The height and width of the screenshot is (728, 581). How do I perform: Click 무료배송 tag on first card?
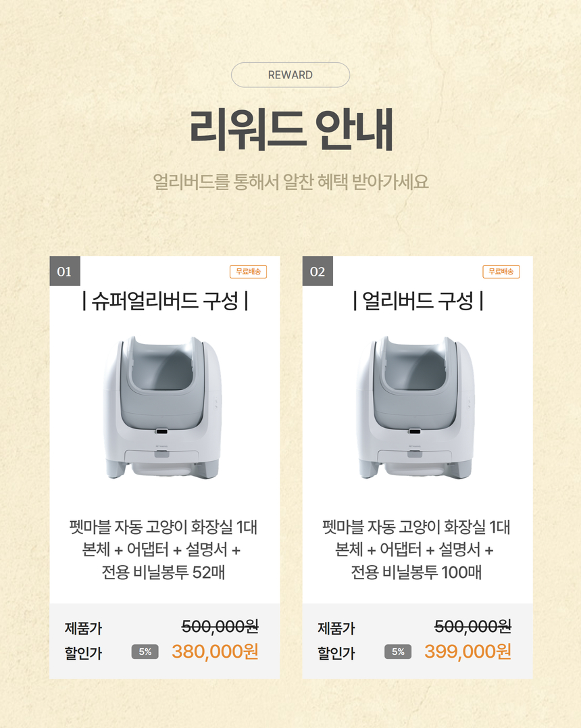tap(248, 272)
